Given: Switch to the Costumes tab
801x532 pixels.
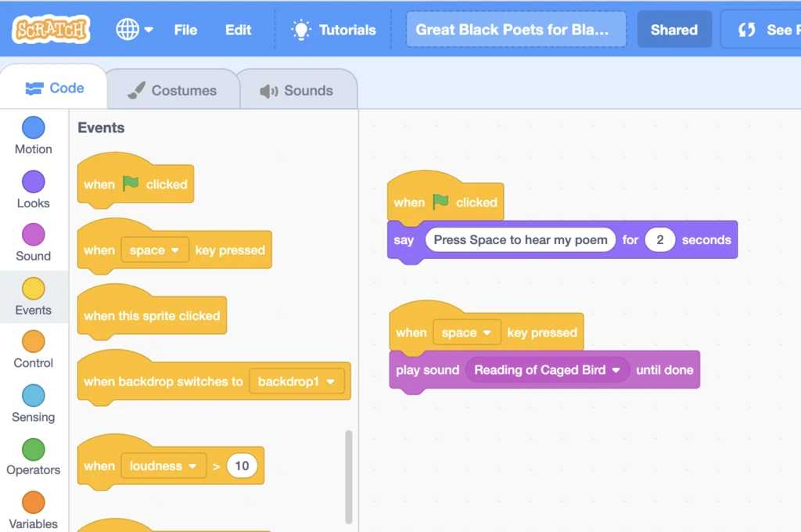Looking at the screenshot, I should click(x=173, y=91).
